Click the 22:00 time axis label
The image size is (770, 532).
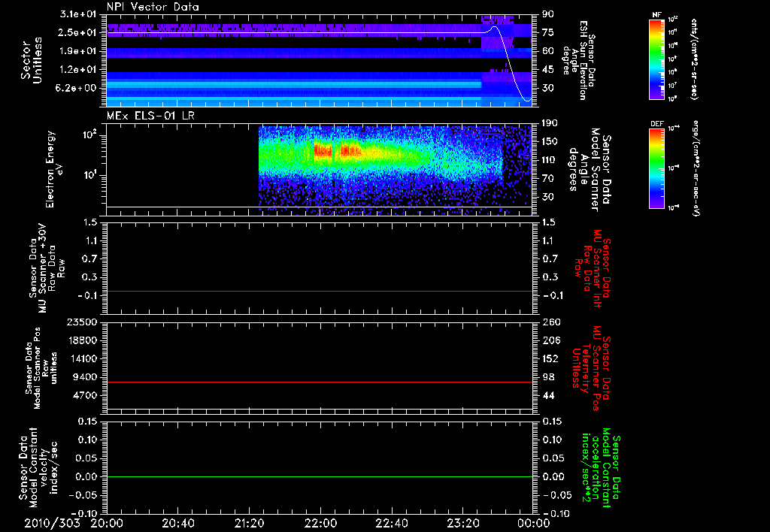click(x=320, y=524)
